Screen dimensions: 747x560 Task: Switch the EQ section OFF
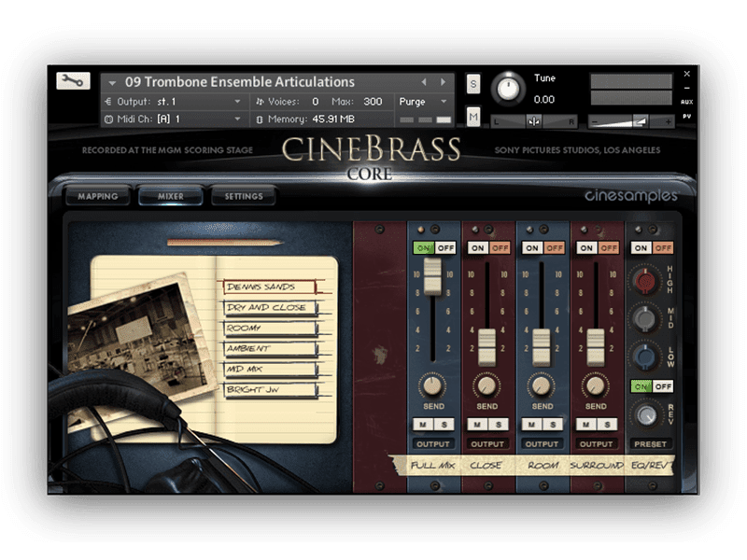tap(663, 248)
